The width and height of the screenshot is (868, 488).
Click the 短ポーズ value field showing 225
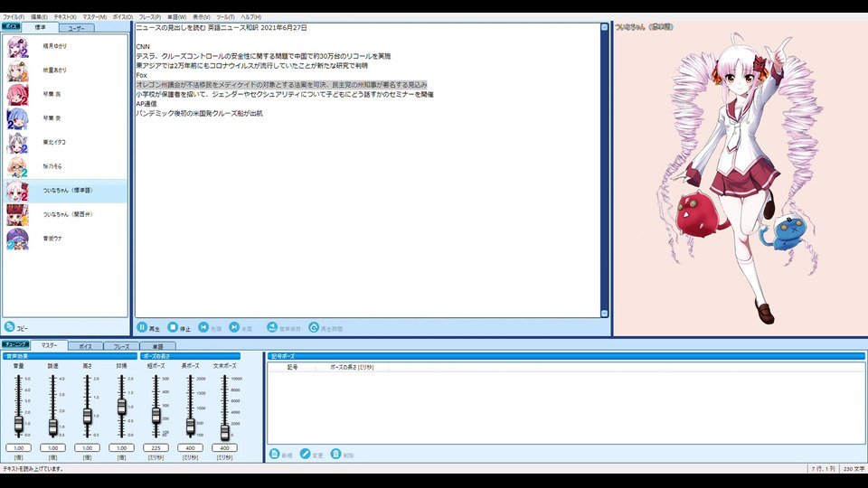[156, 447]
